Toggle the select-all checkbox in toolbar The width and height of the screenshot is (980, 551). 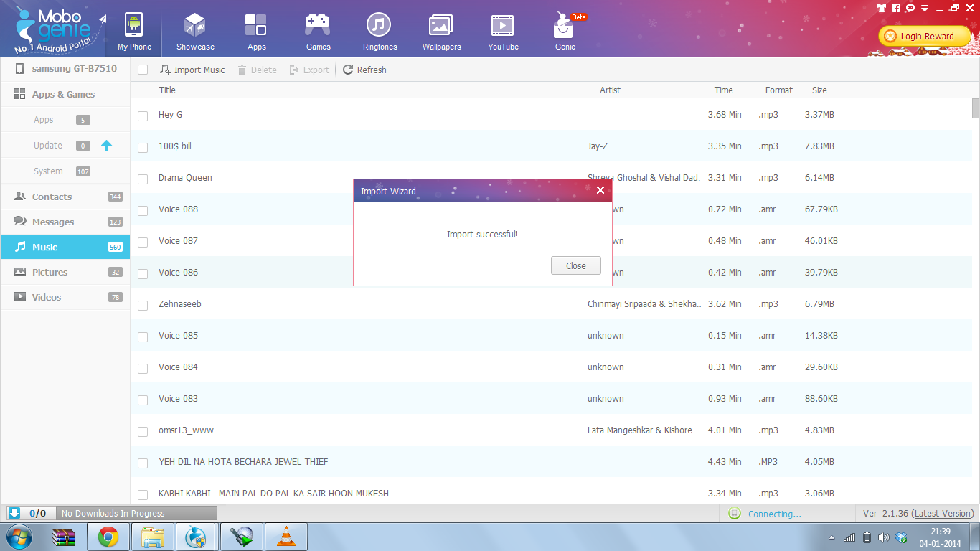pos(143,70)
